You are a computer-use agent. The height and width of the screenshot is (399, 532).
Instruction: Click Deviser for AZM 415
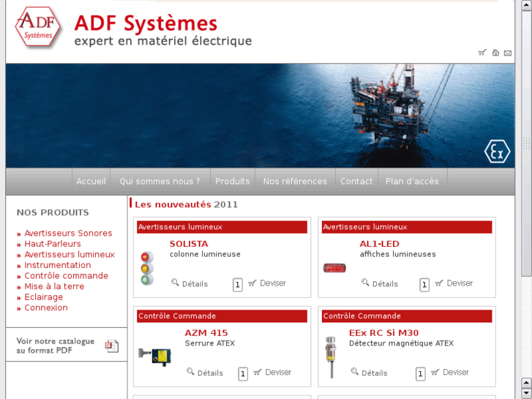click(x=278, y=373)
